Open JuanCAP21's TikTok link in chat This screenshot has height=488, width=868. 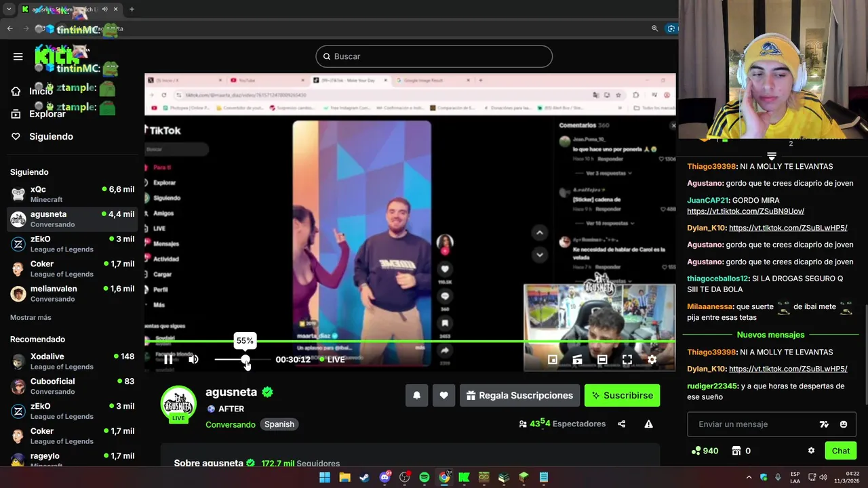(745, 211)
